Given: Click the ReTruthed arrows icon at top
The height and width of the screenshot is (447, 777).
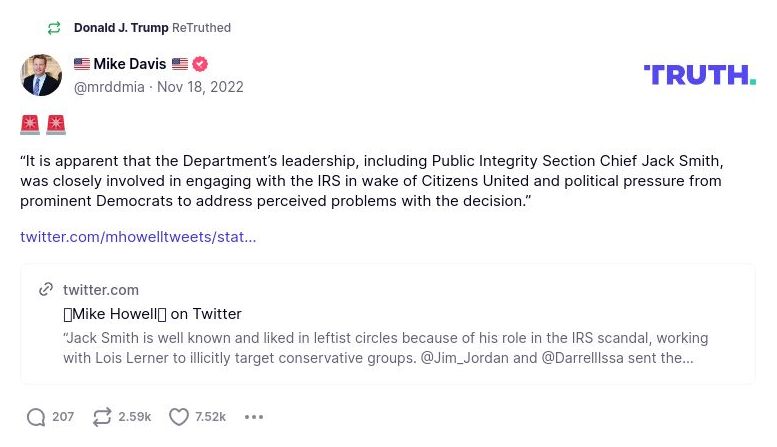Looking at the screenshot, I should (x=54, y=28).
